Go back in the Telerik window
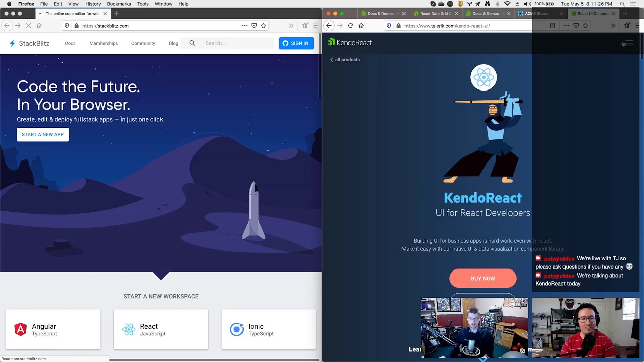This screenshot has width=644, height=362. click(x=329, y=26)
